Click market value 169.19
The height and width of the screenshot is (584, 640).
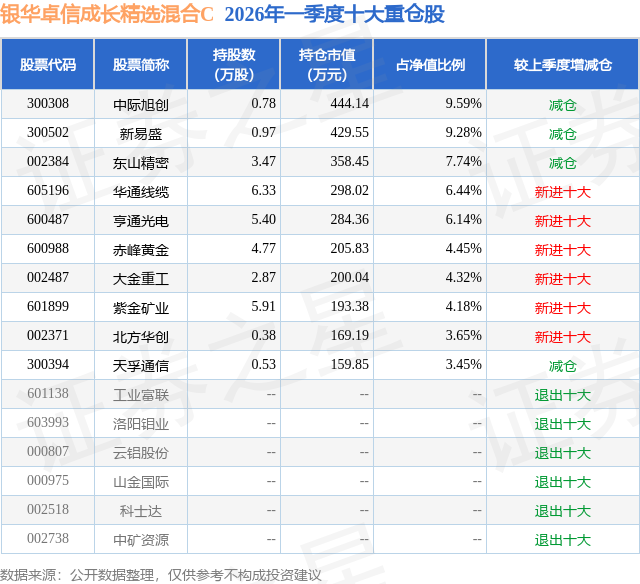click(349, 335)
